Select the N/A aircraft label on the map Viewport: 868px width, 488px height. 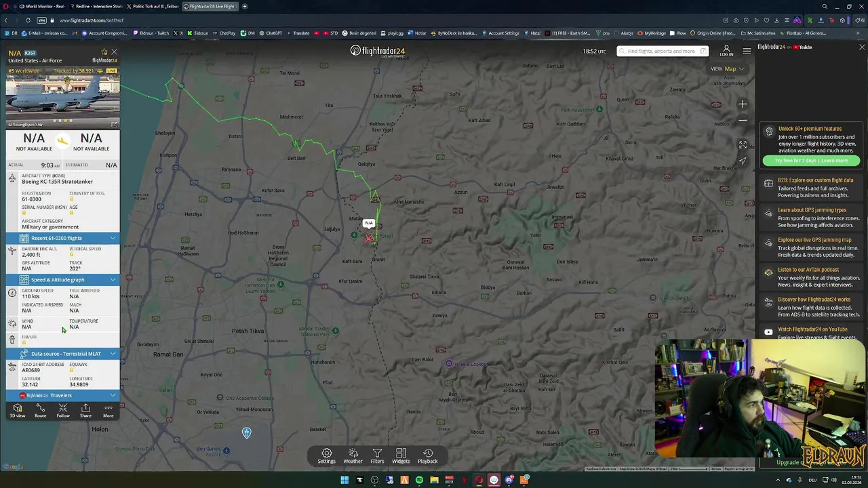tap(368, 223)
